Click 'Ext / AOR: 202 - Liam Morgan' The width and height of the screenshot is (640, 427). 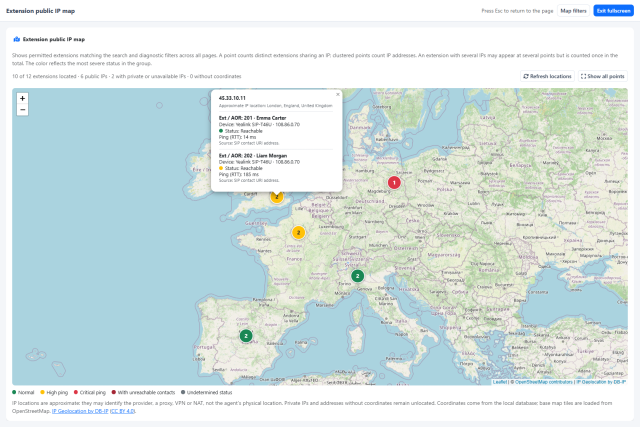tap(253, 156)
